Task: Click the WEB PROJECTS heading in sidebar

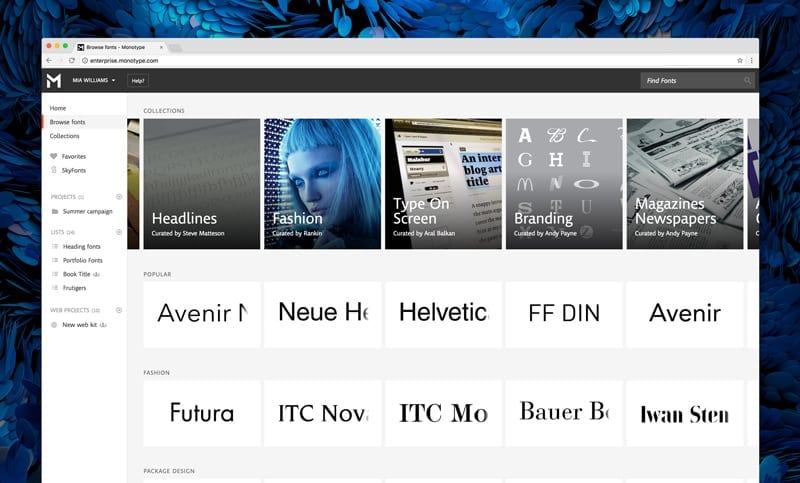Action: pyautogui.click(x=70, y=310)
